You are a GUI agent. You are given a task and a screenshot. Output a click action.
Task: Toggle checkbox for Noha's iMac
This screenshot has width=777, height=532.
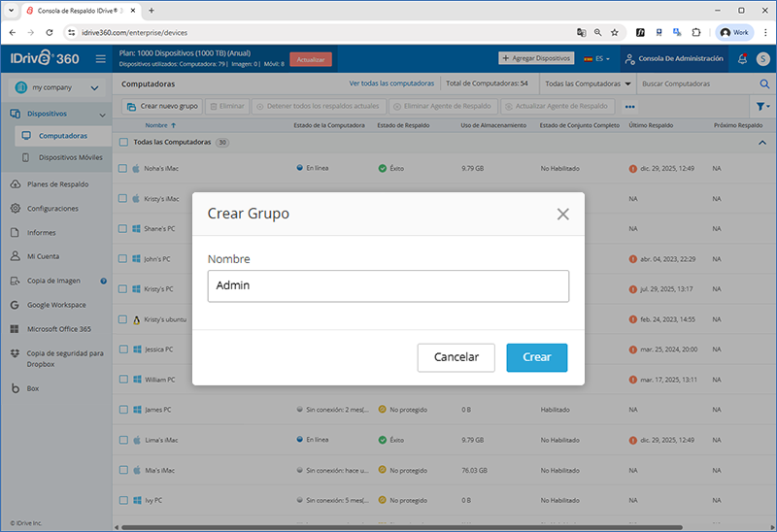click(x=122, y=168)
